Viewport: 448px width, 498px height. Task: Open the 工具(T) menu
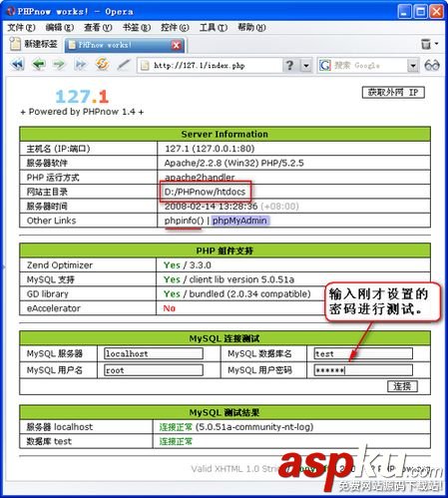coord(214,28)
